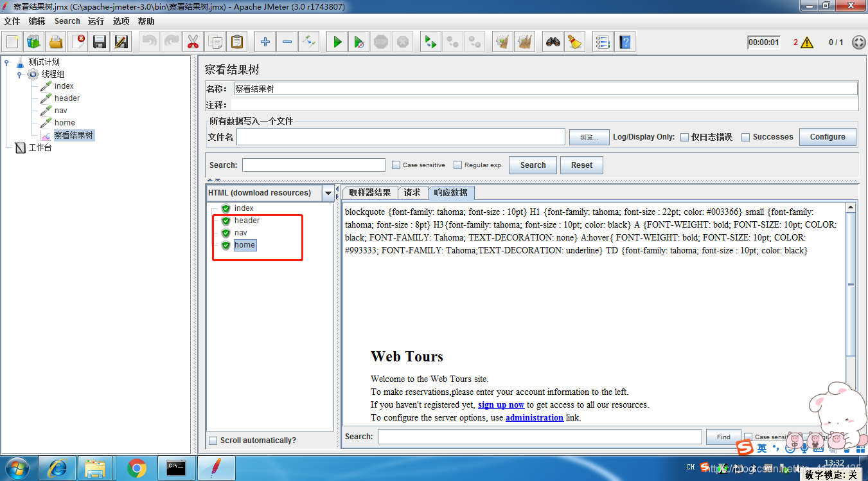Collapse the 线程组 tree node
The image size is (868, 481).
tap(19, 75)
